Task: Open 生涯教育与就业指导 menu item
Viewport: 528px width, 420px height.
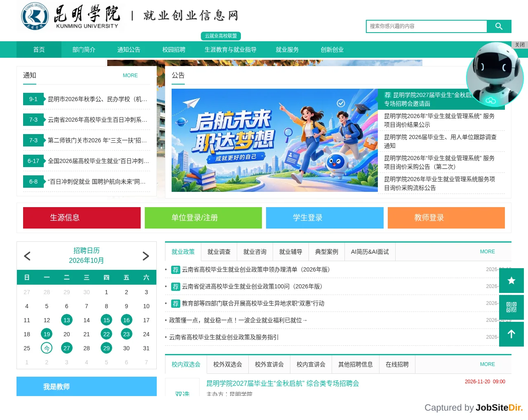Action: 231,50
